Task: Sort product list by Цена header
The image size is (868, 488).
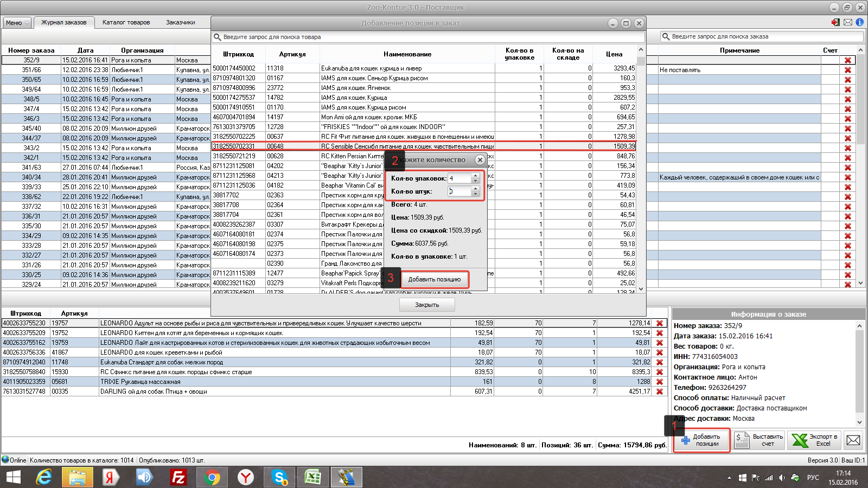Action: click(614, 54)
